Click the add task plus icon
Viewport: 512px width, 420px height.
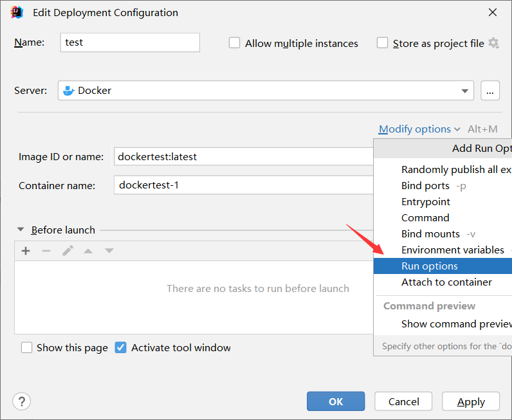pos(26,251)
